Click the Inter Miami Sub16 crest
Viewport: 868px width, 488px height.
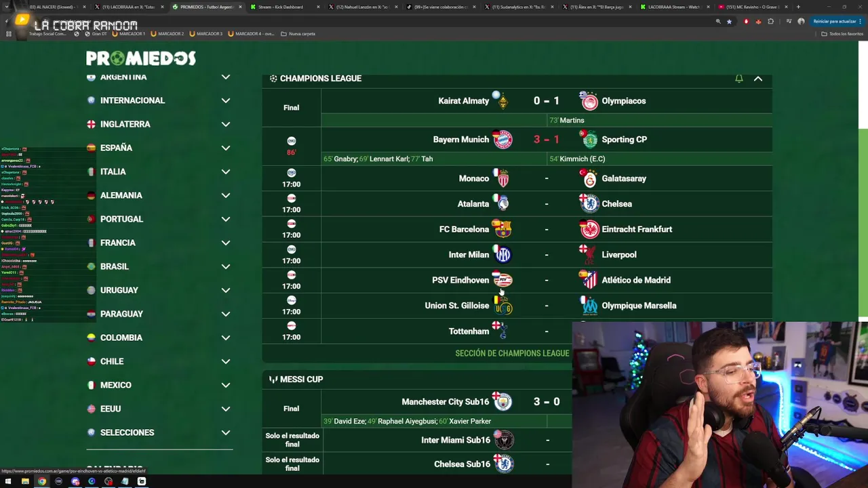[502, 440]
